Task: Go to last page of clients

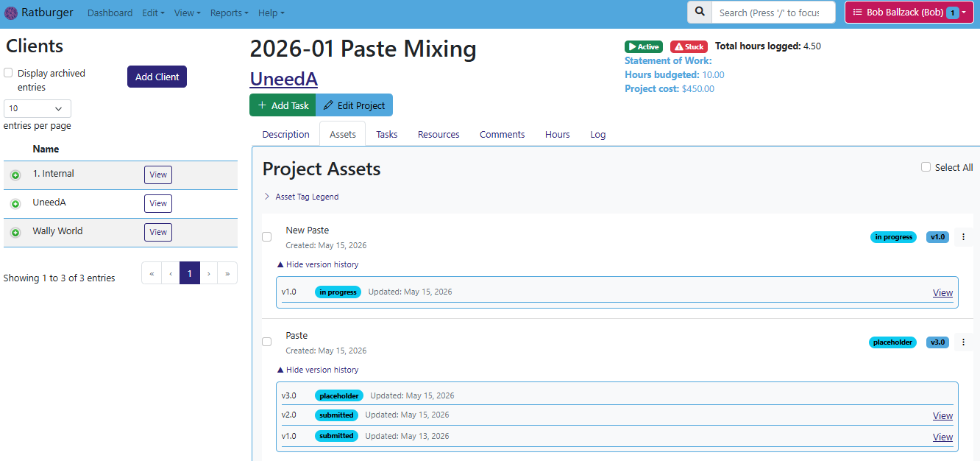Action: (x=227, y=273)
